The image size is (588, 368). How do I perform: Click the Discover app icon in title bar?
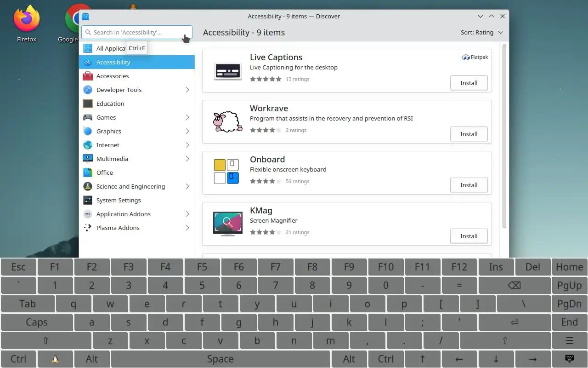tap(85, 17)
